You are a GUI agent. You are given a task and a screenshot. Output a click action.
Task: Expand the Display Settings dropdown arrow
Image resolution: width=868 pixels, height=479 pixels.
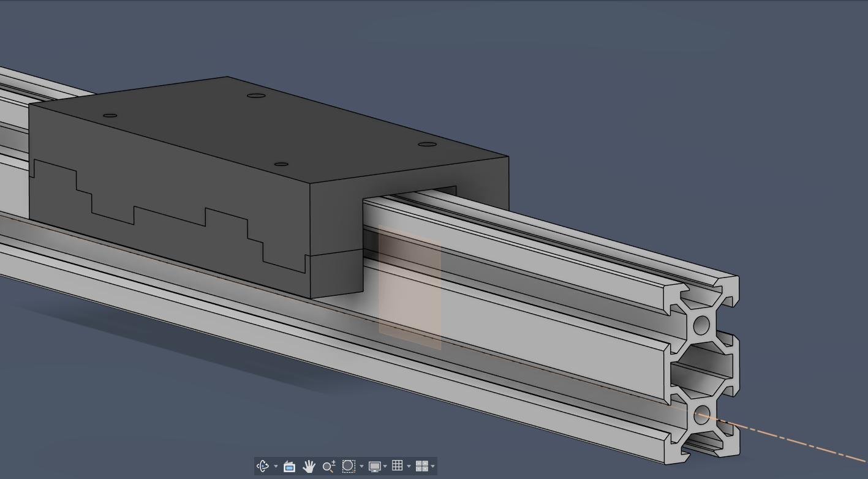[385, 467]
